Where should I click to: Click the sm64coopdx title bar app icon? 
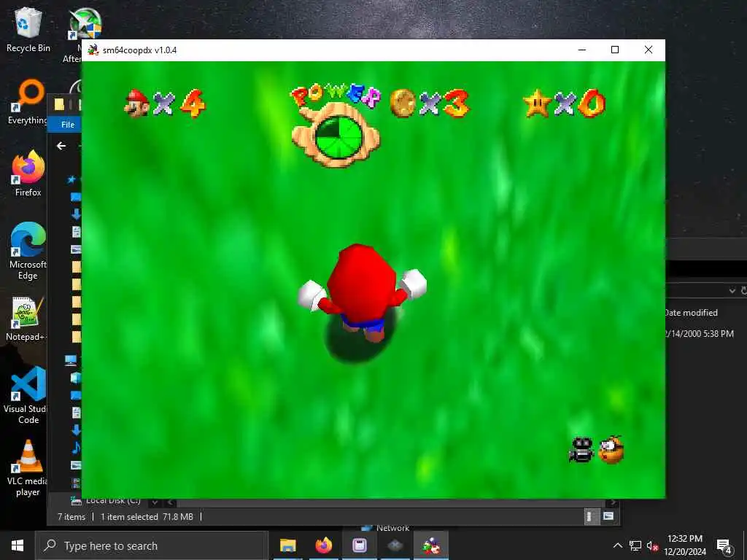click(x=93, y=50)
